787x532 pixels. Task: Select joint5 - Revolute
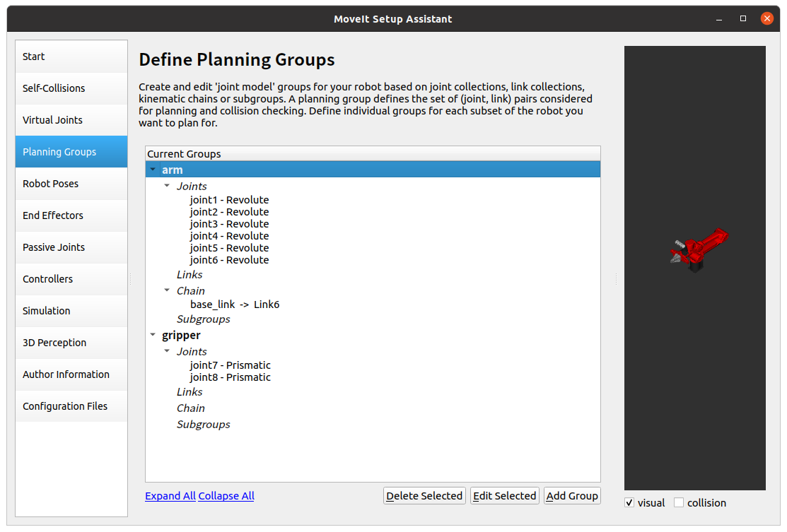(x=229, y=248)
